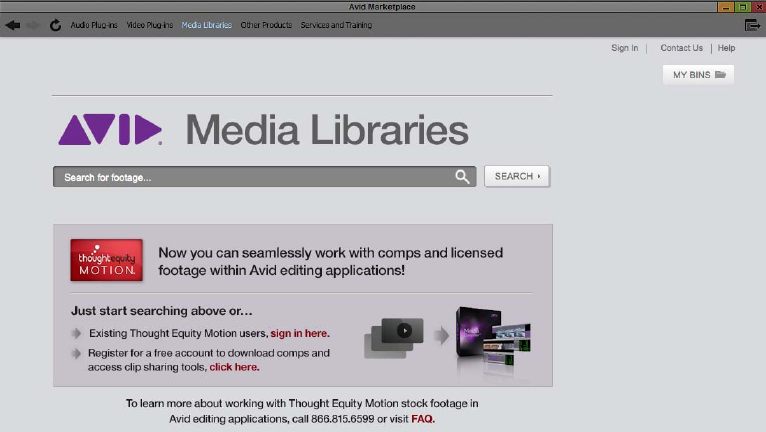Image resolution: width=766 pixels, height=432 pixels.
Task: Close the Avid Marketplace window
Action: pyautogui.click(x=758, y=7)
